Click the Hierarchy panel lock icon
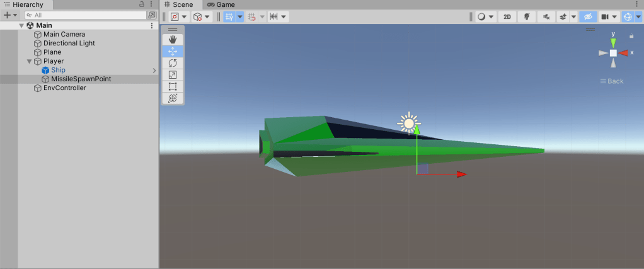Image resolution: width=644 pixels, height=269 pixels. (x=142, y=4)
